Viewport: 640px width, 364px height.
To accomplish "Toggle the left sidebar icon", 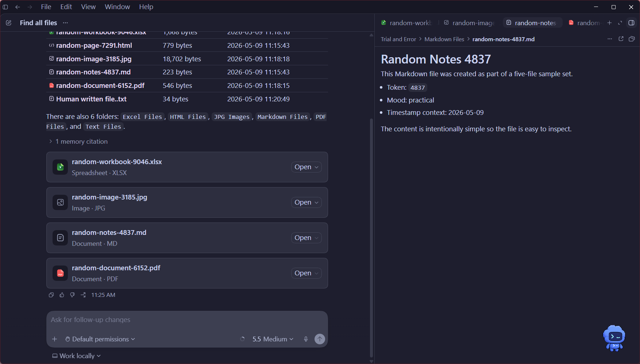I will click(x=5, y=7).
